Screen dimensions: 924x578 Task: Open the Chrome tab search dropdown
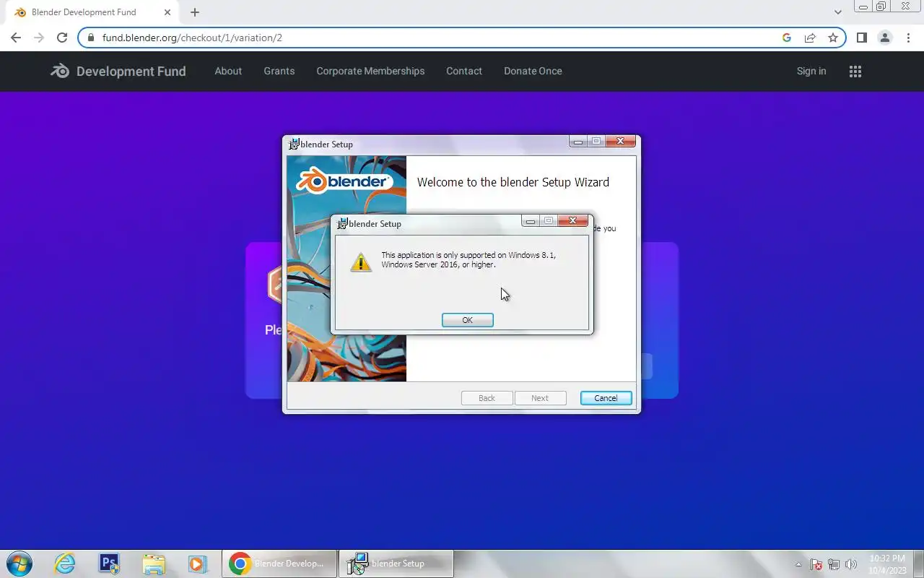coord(837,12)
